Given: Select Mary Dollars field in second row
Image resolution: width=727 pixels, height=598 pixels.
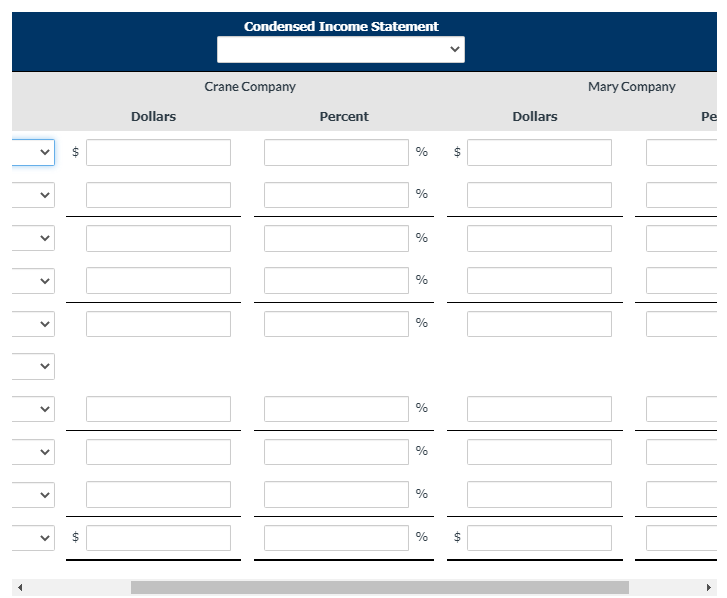Looking at the screenshot, I should click(x=539, y=195).
